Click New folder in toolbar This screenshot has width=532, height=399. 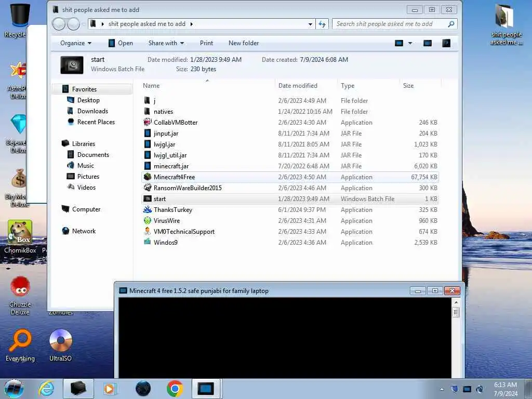244,43
